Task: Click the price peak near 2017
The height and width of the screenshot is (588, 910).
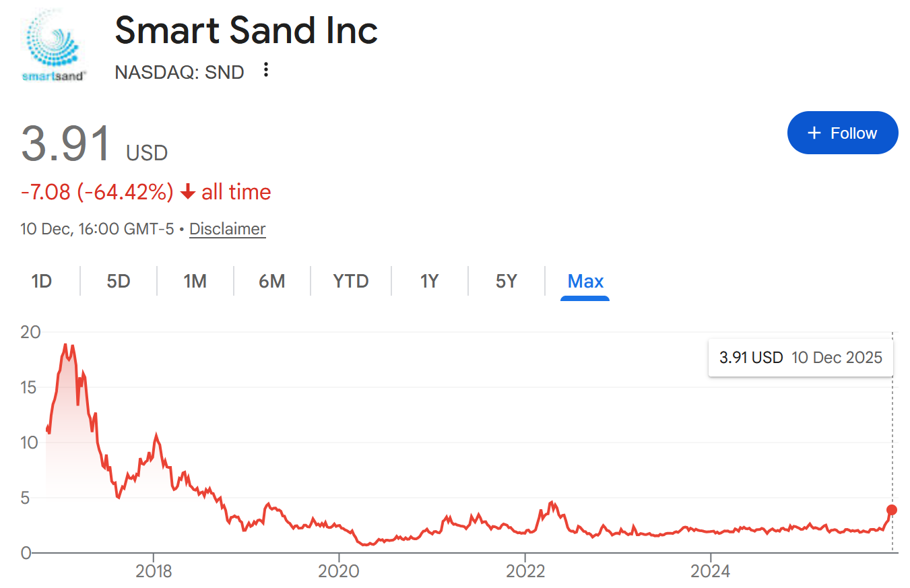Action: tap(65, 345)
